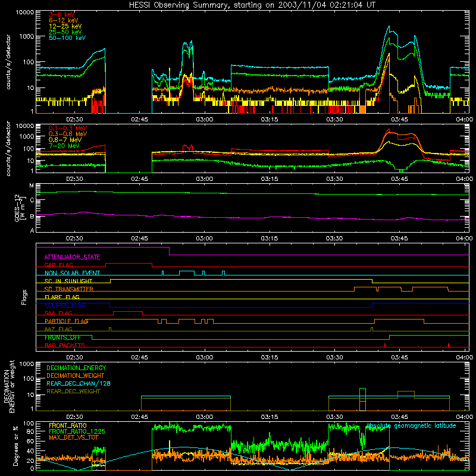476x476 pixels.
Task: Click the DECIMATION ENERGY or weight axis title
Action: (9, 386)
